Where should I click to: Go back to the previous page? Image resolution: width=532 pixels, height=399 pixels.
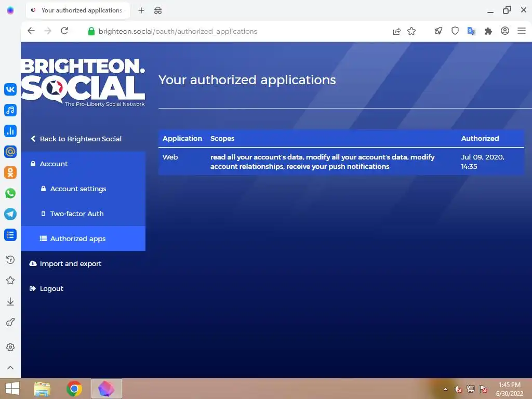pyautogui.click(x=31, y=31)
